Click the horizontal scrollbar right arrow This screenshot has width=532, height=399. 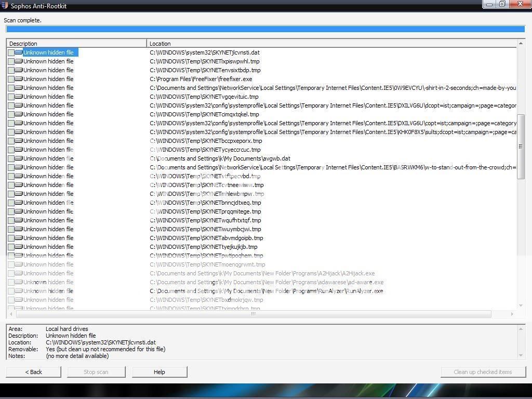pyautogui.click(x=512, y=314)
